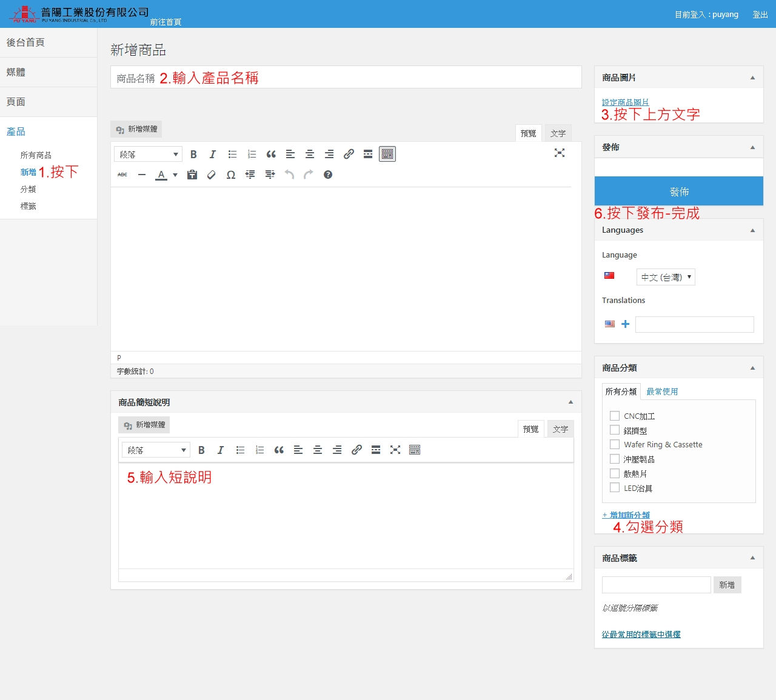Open the 段落 format dropdown in main editor
The image size is (776, 700).
[149, 155]
